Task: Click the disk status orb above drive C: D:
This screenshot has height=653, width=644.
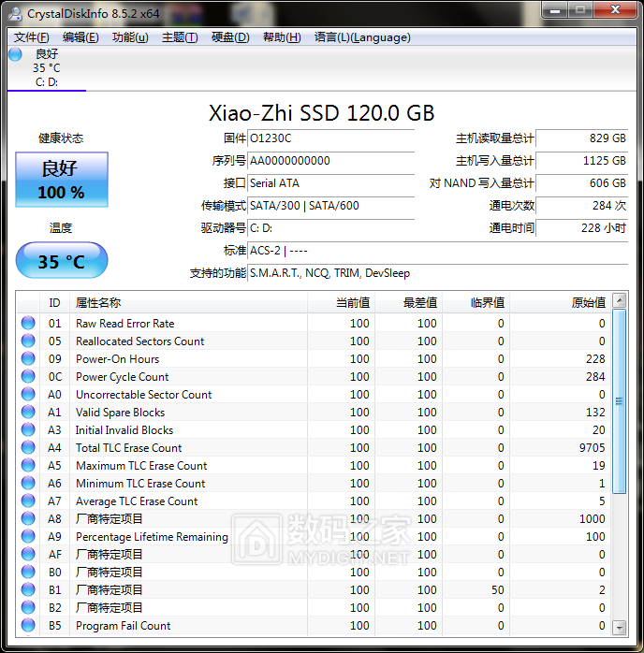Action: click(15, 54)
